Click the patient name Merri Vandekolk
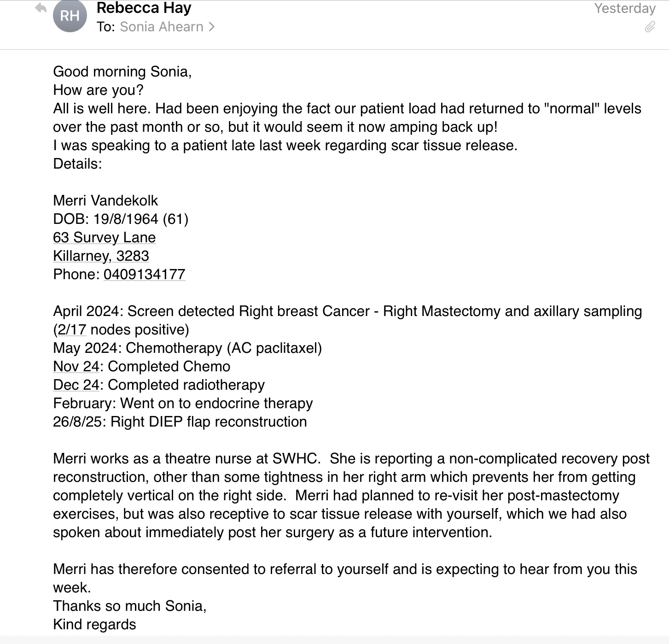Image resolution: width=669 pixels, height=644 pixels. [105, 200]
